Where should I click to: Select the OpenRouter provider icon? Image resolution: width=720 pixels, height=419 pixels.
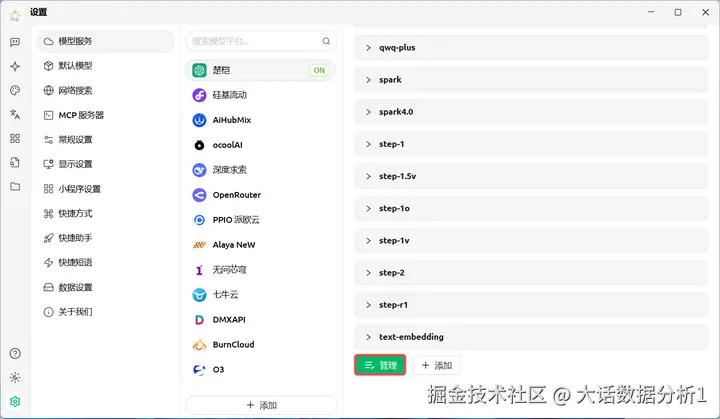pyautogui.click(x=199, y=195)
